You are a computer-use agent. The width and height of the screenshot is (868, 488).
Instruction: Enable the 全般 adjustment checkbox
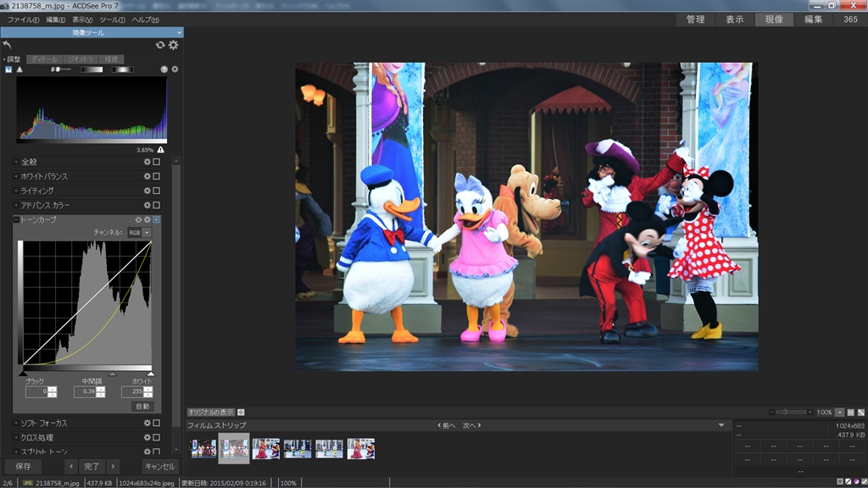pos(156,162)
